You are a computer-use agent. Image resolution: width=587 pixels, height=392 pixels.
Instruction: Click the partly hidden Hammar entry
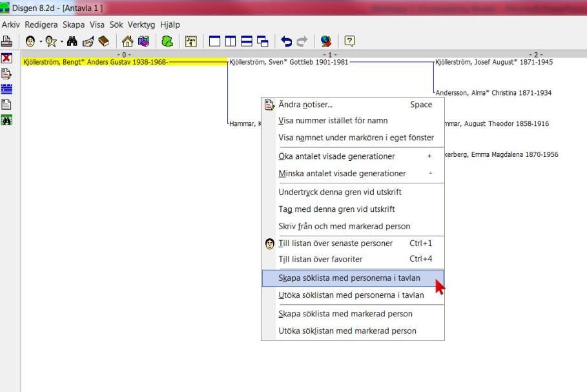point(245,124)
